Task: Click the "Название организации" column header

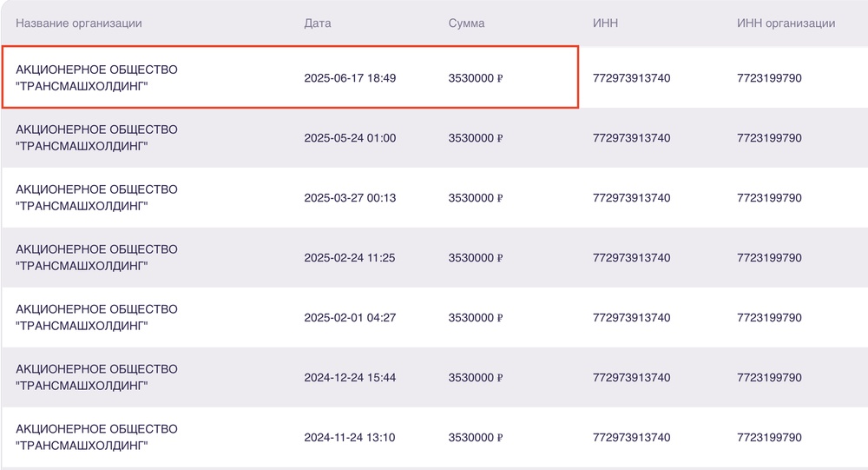Action: [x=78, y=23]
